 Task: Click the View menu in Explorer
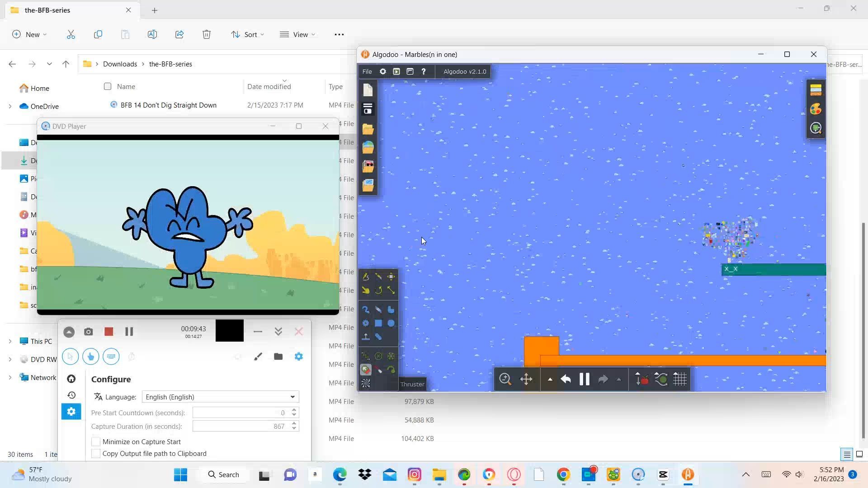tap(297, 34)
